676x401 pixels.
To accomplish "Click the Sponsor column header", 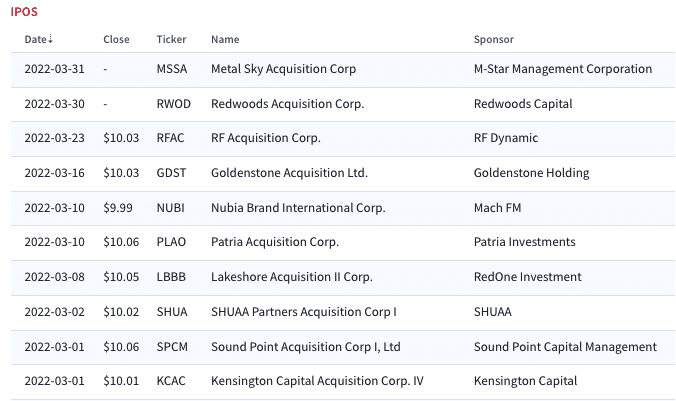I will [x=494, y=39].
